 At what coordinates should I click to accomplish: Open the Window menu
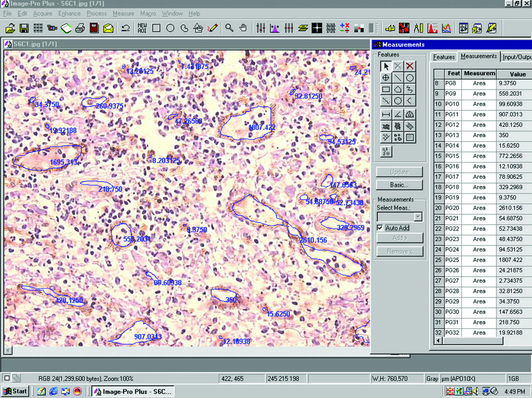pos(172,13)
